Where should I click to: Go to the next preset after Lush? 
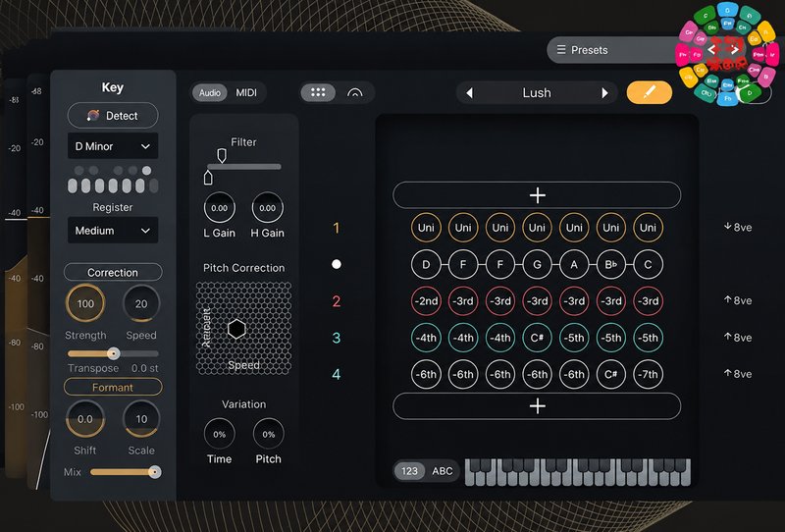604,93
